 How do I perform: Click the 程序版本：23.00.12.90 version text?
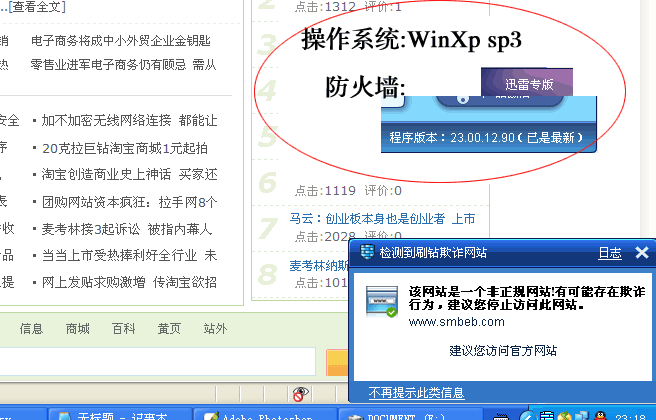click(486, 138)
